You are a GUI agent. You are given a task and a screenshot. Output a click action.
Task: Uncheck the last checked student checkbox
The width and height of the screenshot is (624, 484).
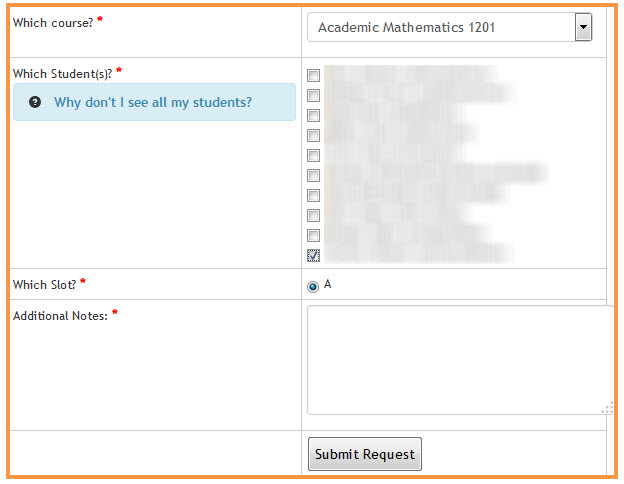pyautogui.click(x=314, y=255)
